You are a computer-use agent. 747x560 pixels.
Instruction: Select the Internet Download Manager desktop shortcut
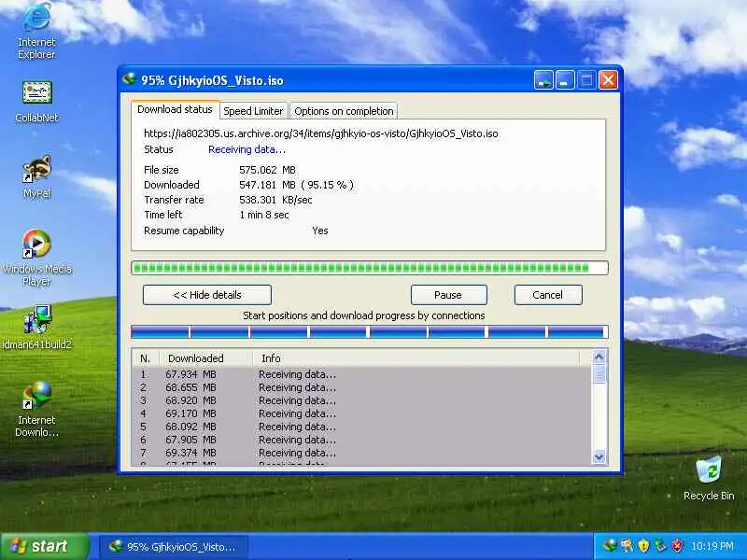point(36,410)
